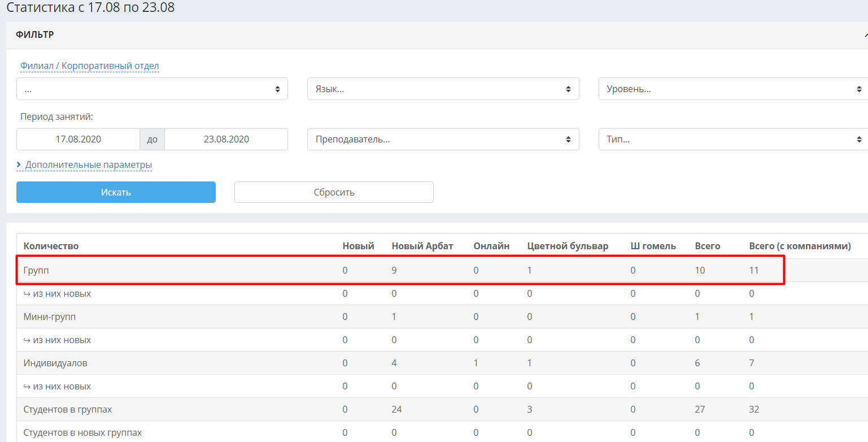Open the branch dropdown showing ellipsis
Image resolution: width=868 pixels, height=442 pixels.
152,89
